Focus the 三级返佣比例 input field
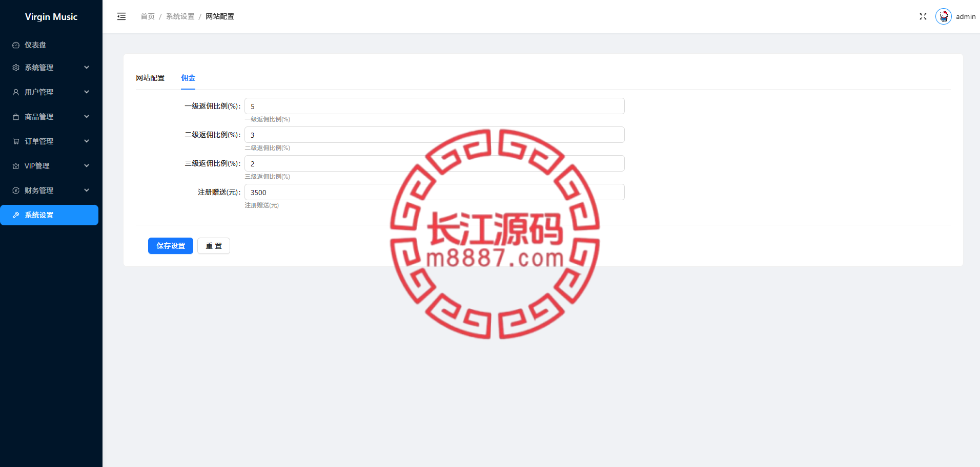980x467 pixels. click(x=435, y=163)
